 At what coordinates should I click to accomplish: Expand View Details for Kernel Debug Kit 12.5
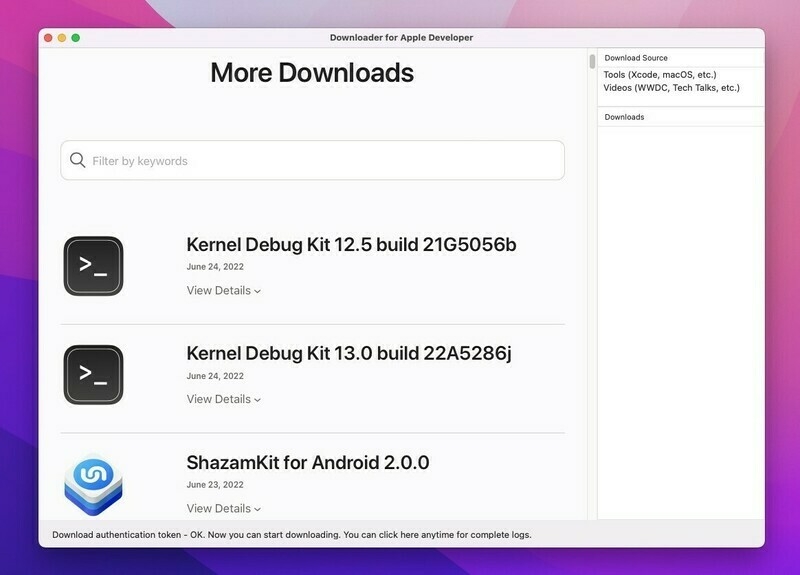[223, 290]
